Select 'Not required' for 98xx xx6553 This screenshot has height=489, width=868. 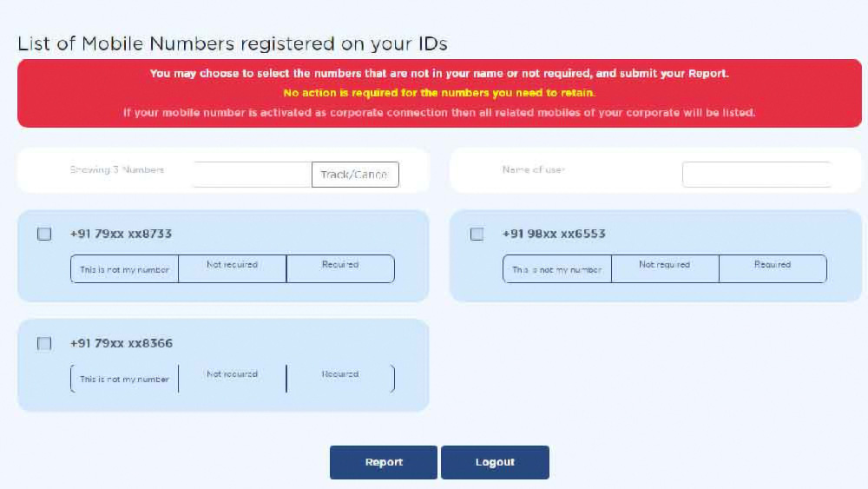click(665, 268)
